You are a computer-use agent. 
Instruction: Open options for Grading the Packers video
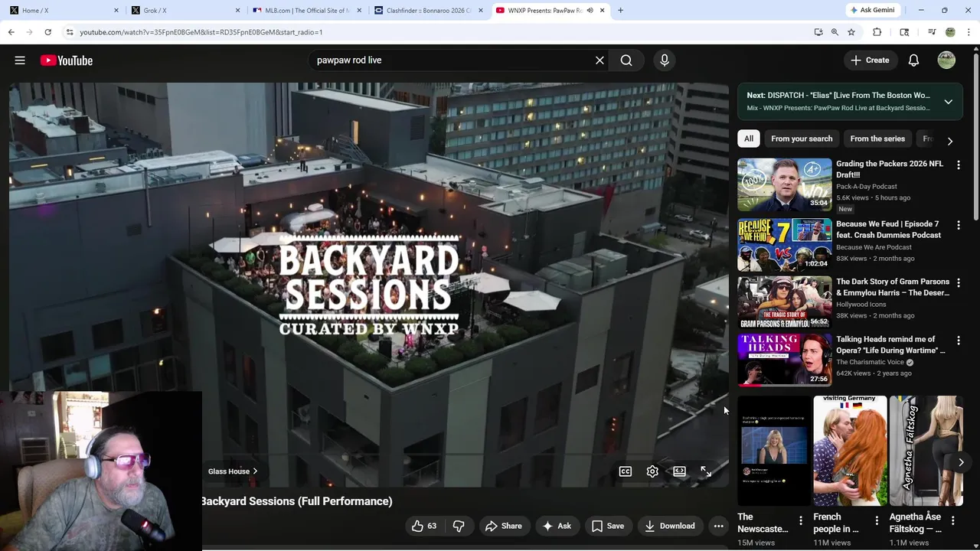[958, 165]
